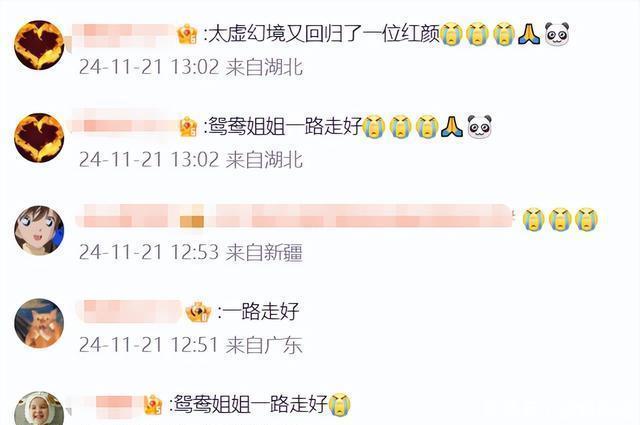Viewport: 640px width, 425px height.
Task: Select comment text 太虚幻境又回归了一位红颜
Action: [x=324, y=34]
